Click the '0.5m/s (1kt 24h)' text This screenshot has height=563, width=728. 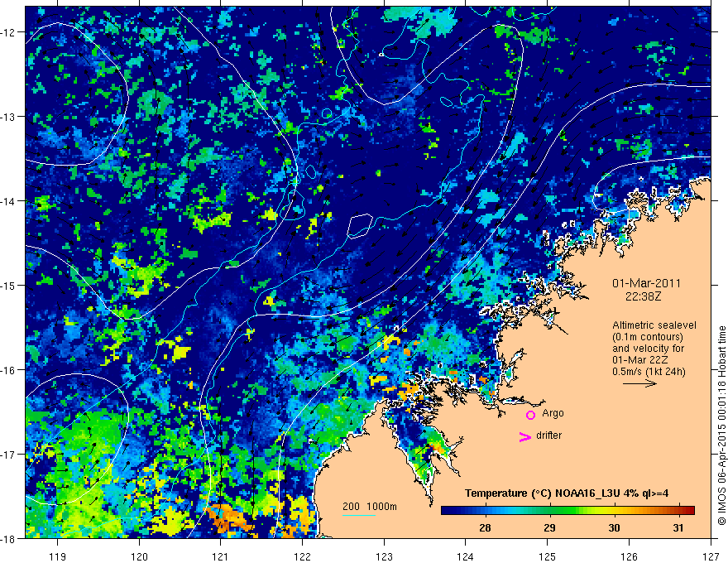pyautogui.click(x=649, y=372)
